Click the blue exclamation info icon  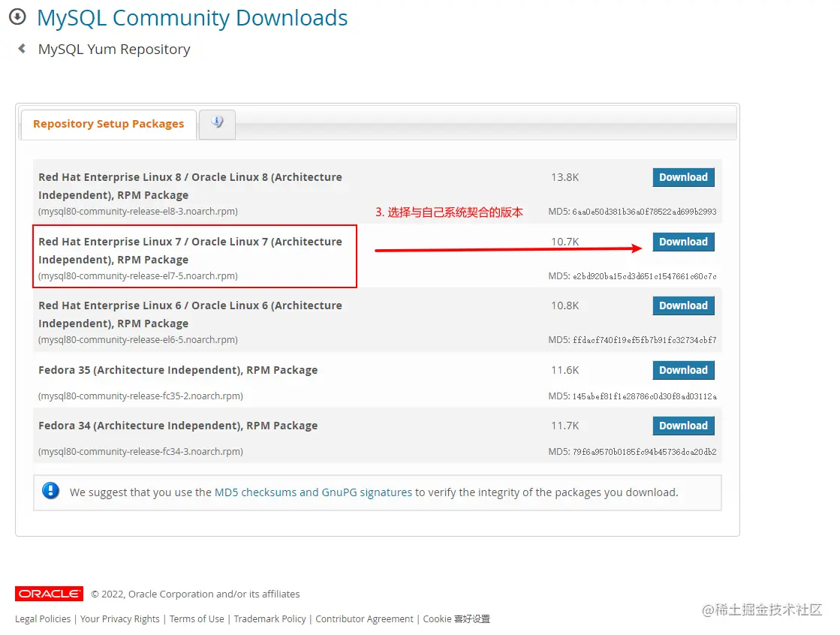(x=51, y=491)
